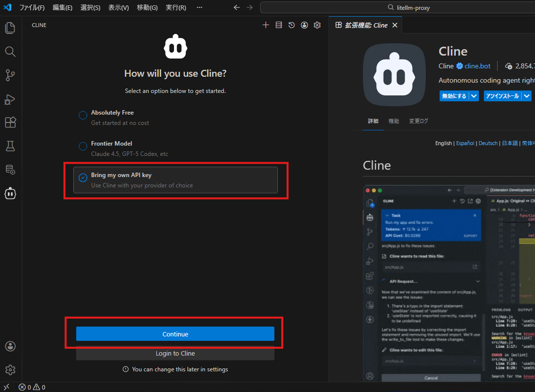Click remote window indicator in status bar
The image size is (535, 392).
click(x=6, y=387)
